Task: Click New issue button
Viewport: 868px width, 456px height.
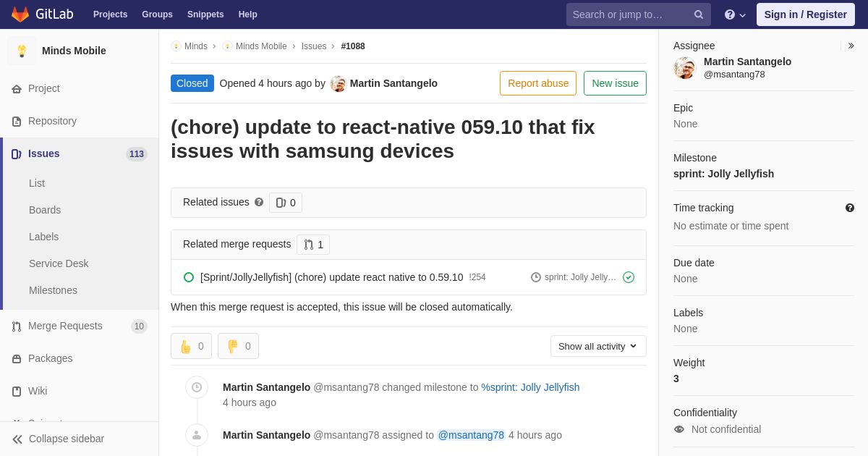Action: click(x=615, y=83)
